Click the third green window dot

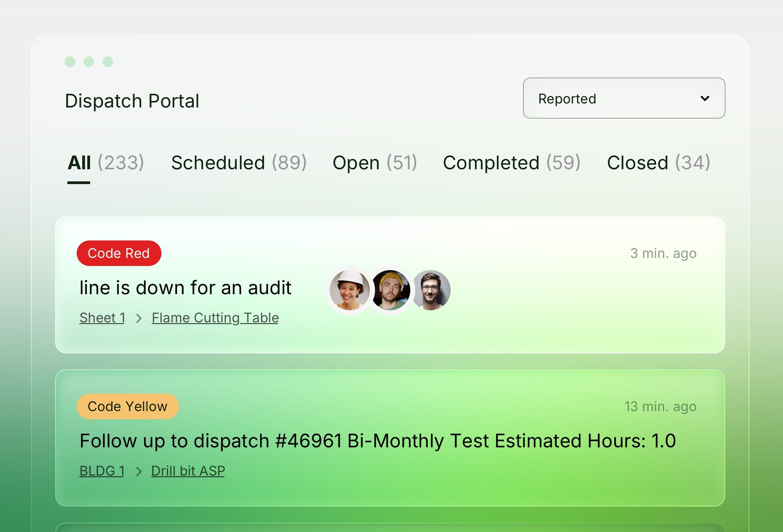(108, 62)
